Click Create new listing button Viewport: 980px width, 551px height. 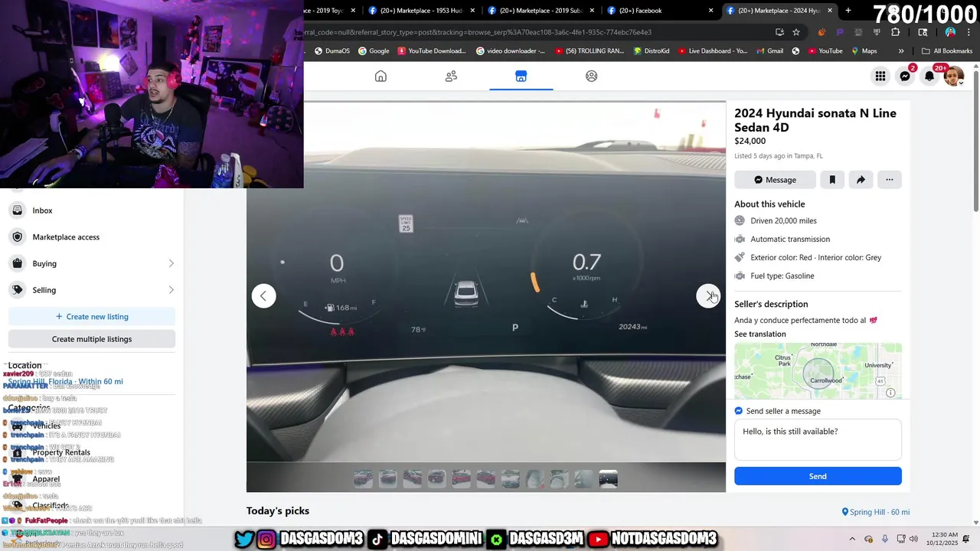point(92,317)
